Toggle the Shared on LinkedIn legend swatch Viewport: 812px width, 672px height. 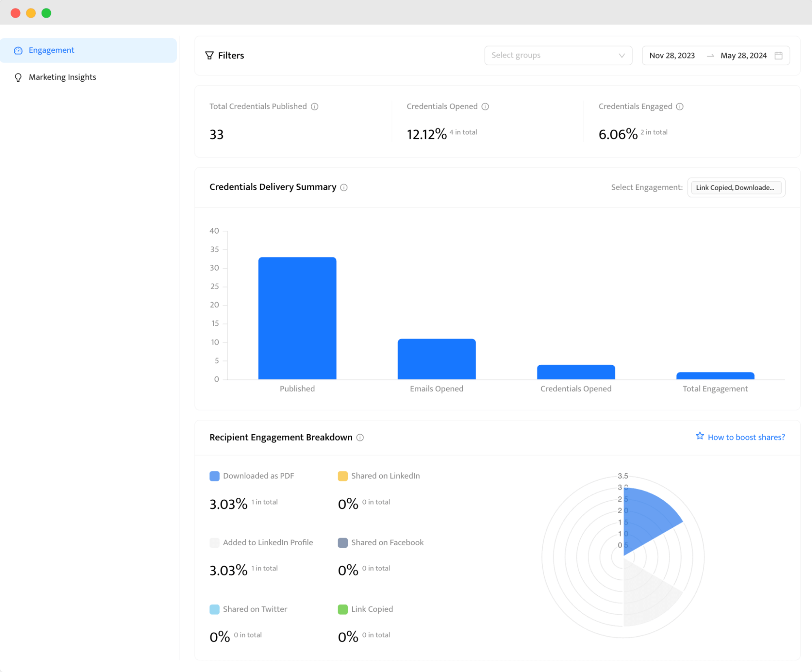pyautogui.click(x=343, y=476)
